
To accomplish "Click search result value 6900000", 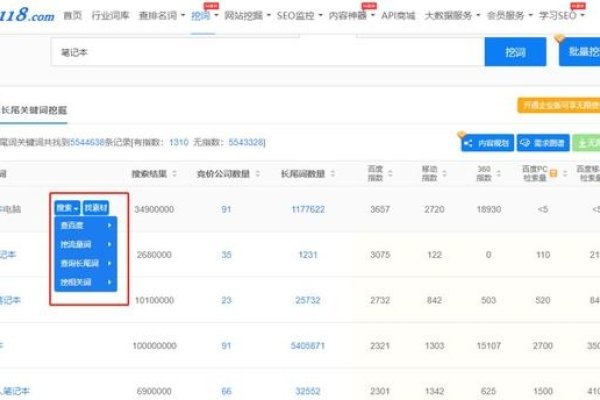I will point(154,391).
